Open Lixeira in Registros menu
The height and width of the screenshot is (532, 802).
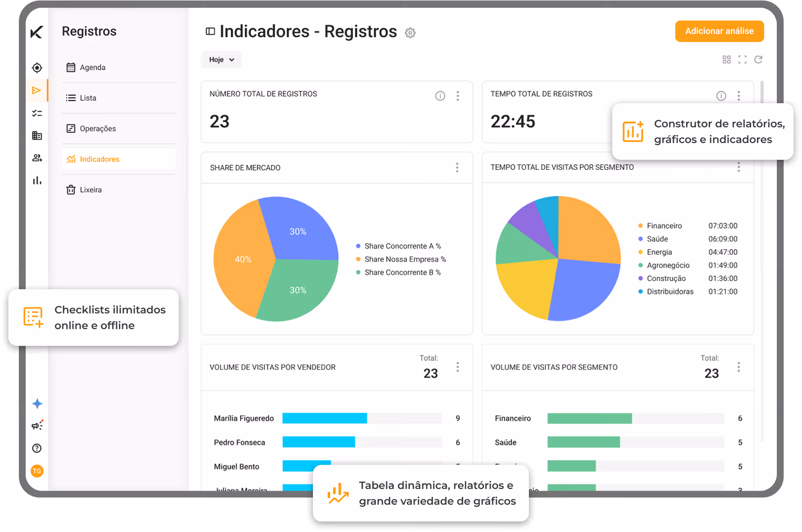118,190
